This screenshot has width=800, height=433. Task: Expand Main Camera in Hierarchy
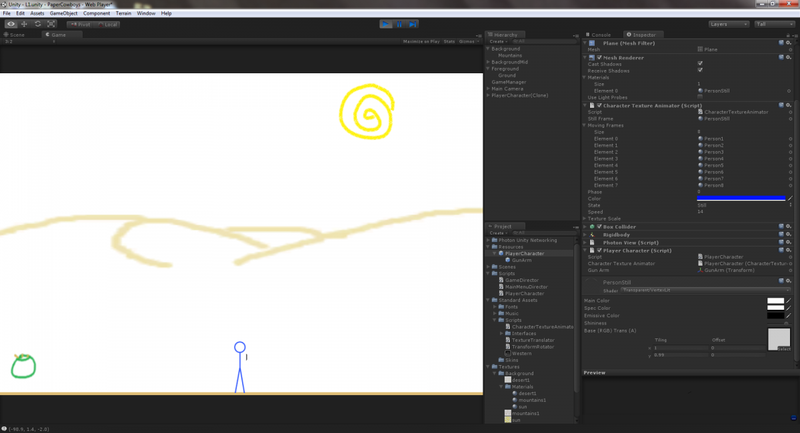tap(488, 89)
